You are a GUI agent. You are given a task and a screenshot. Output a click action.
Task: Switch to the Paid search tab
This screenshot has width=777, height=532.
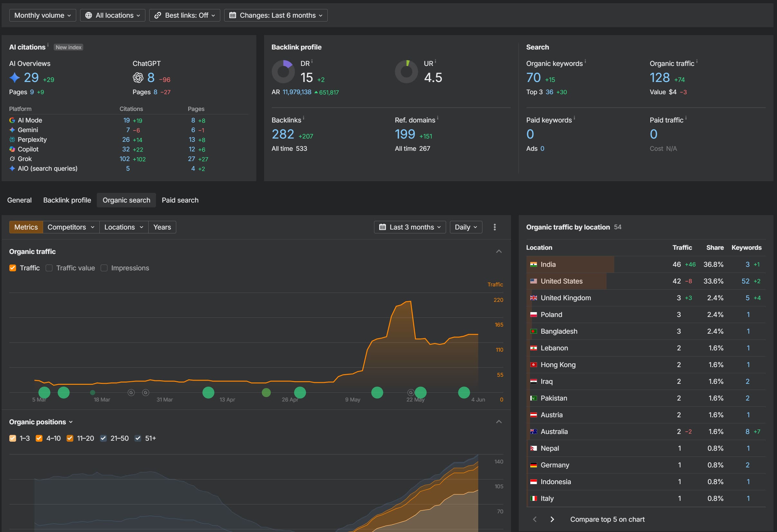click(180, 200)
